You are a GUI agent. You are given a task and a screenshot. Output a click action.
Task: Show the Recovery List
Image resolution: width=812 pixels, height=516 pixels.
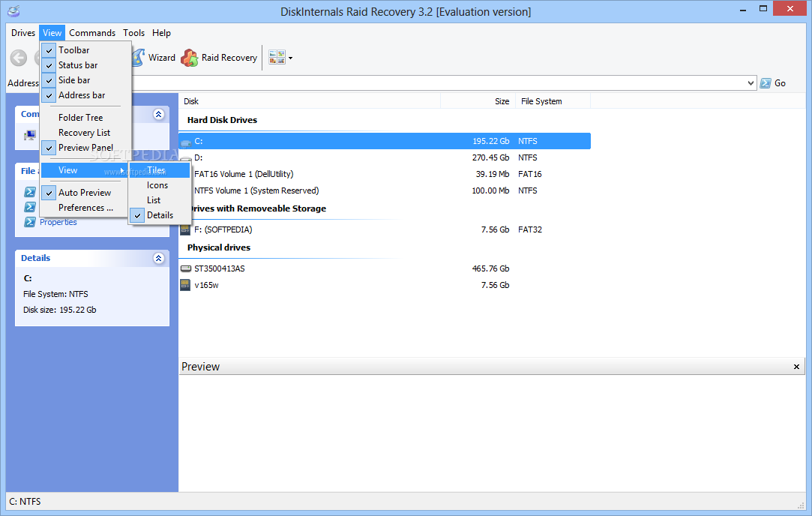click(85, 133)
